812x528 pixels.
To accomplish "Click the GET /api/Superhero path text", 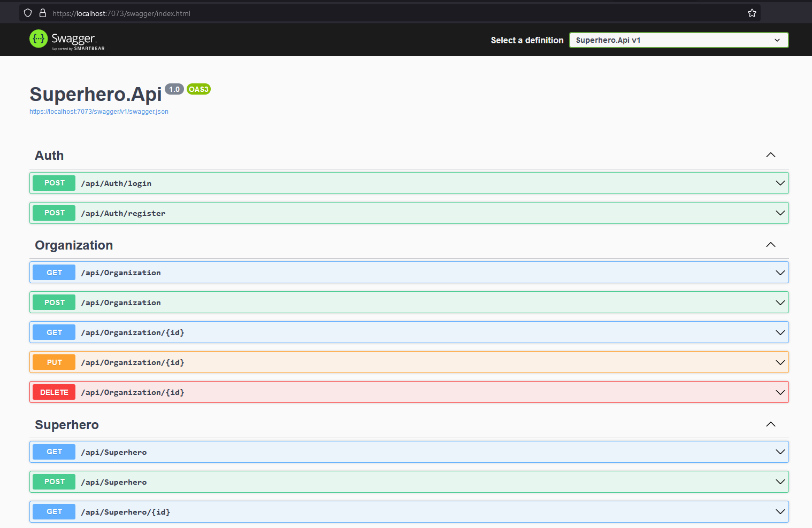I will [x=114, y=452].
